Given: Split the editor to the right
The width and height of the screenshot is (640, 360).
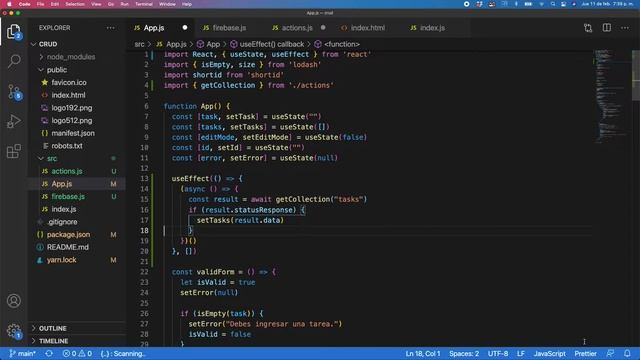Looking at the screenshot, I should click(x=607, y=28).
